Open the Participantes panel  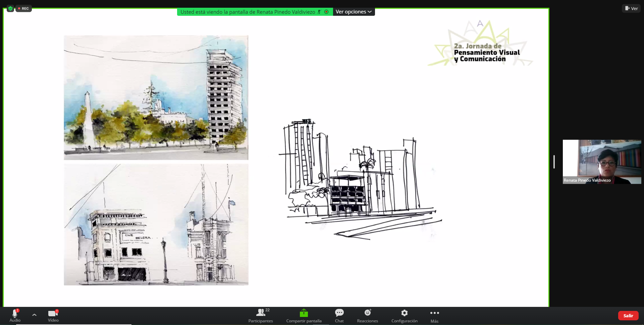[x=261, y=316]
